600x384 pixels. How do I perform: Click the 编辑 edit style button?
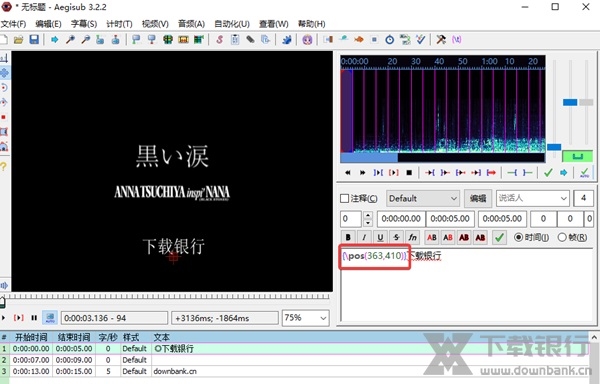[x=478, y=199]
